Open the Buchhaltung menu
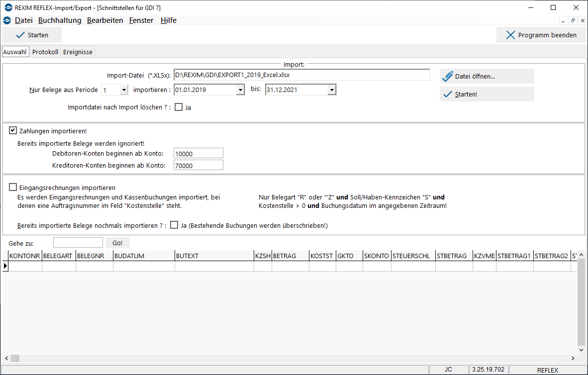Image resolution: width=588 pixels, height=375 pixels. 60,20
